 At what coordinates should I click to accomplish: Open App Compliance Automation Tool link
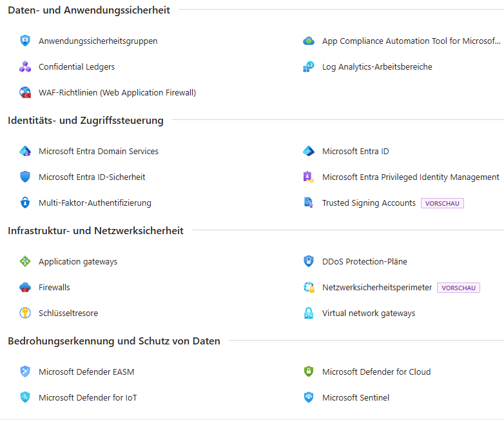[x=411, y=41]
